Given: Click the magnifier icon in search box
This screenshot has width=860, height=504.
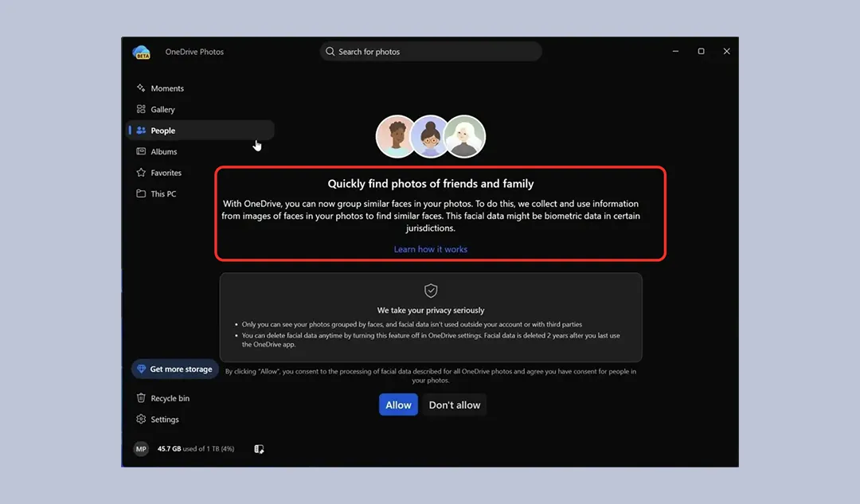Looking at the screenshot, I should [x=330, y=52].
